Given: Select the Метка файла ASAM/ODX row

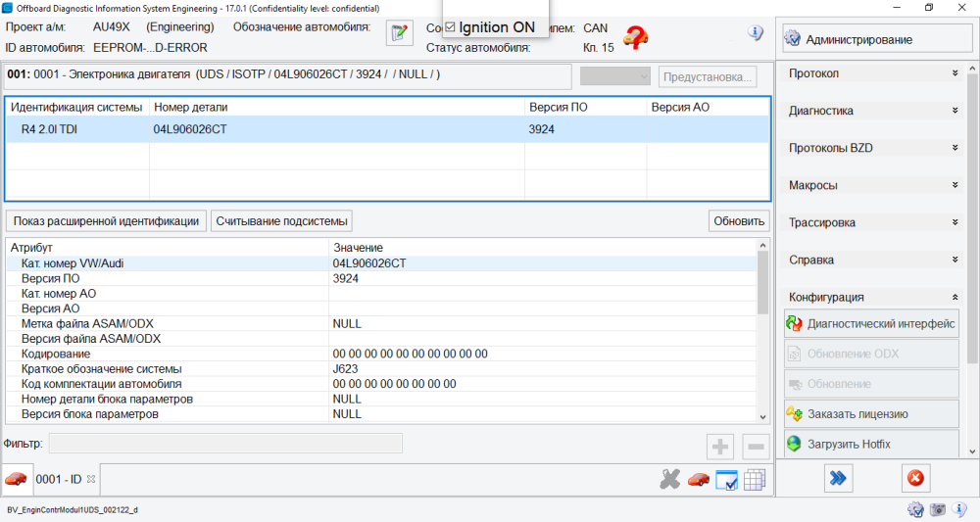Looking at the screenshot, I should (381, 323).
